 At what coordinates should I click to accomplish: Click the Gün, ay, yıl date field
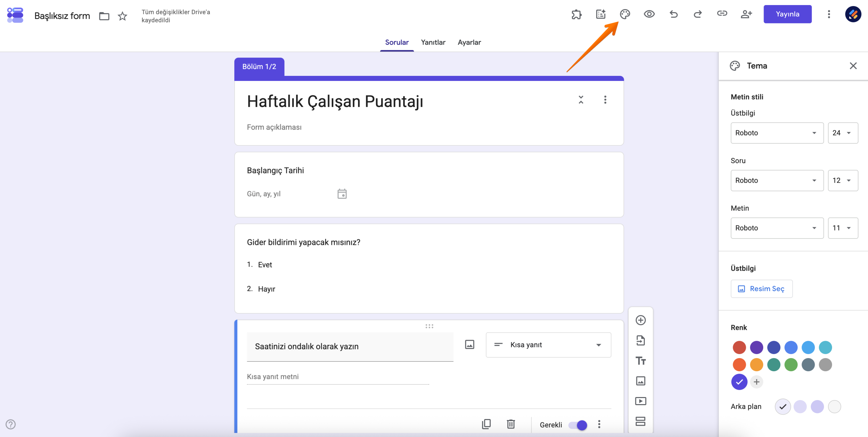tap(263, 194)
